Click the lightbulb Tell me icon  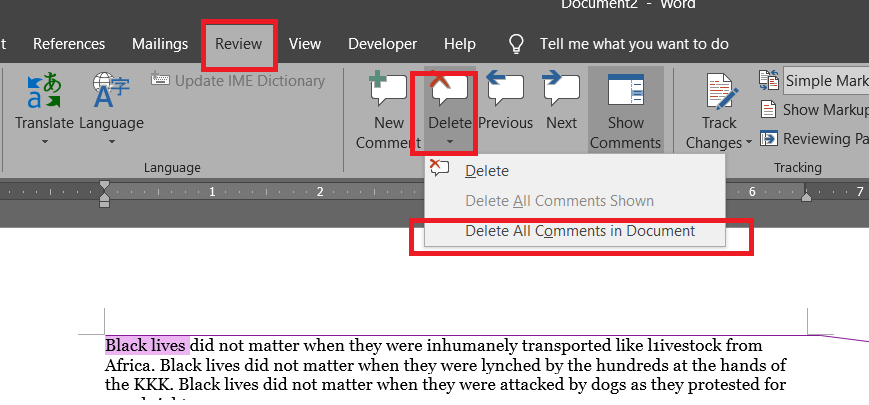point(517,44)
